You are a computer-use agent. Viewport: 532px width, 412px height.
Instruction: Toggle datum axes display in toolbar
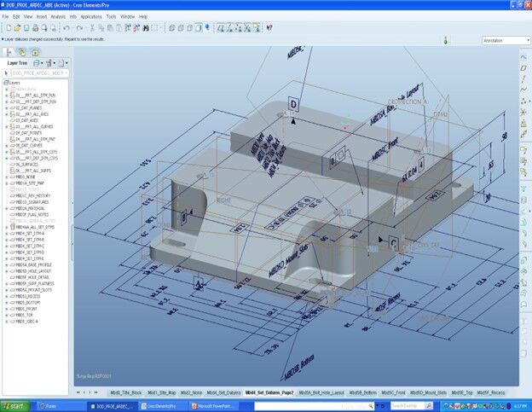click(x=229, y=27)
